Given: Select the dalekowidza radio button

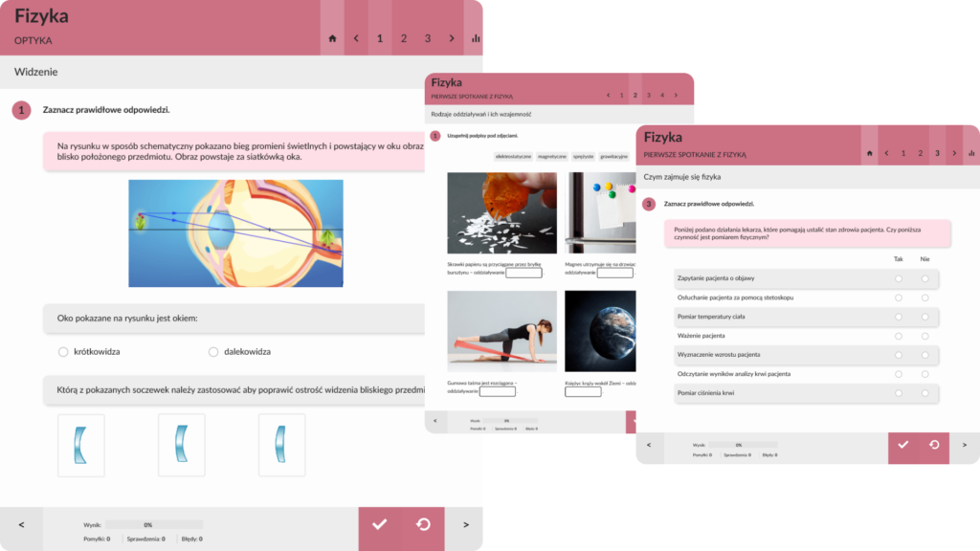Looking at the screenshot, I should pos(212,352).
